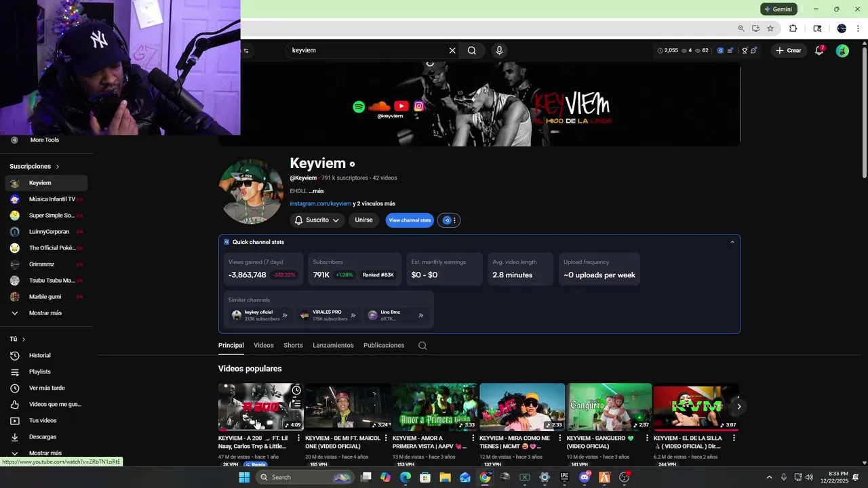This screenshot has height=488, width=868.
Task: Open Chrome extensions puzzle icon
Action: click(x=793, y=28)
